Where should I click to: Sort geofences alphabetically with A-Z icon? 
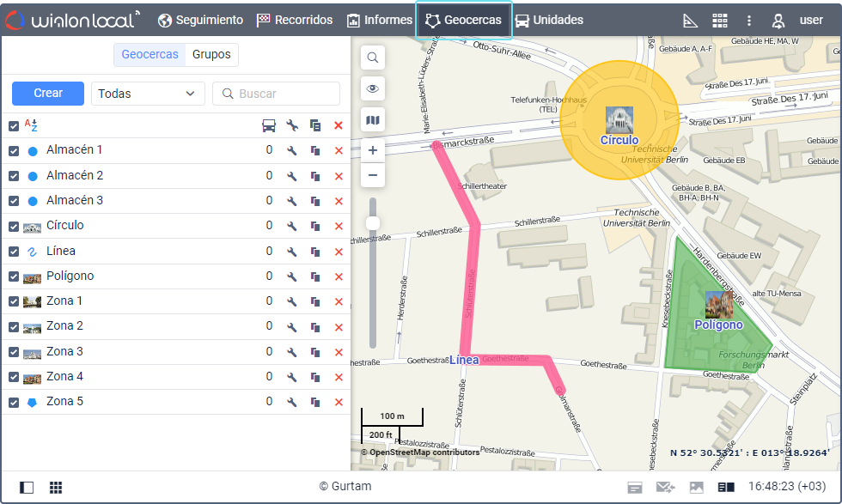[x=31, y=125]
